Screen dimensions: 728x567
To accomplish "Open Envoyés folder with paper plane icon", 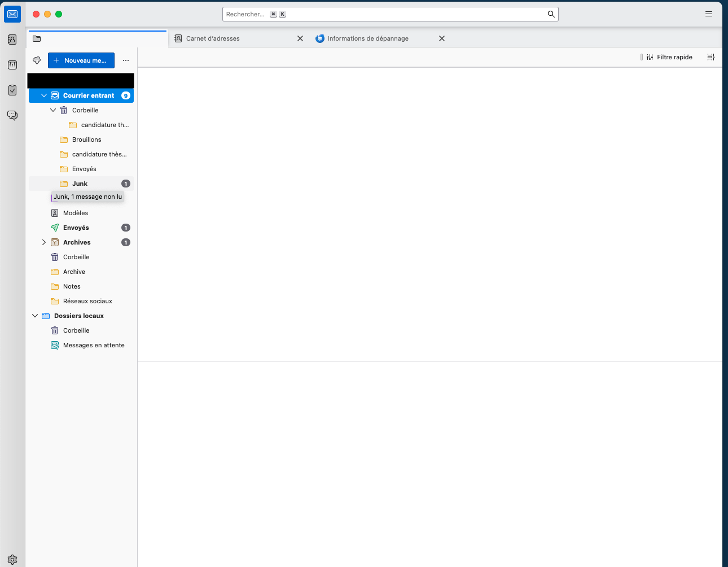I will point(81,228).
